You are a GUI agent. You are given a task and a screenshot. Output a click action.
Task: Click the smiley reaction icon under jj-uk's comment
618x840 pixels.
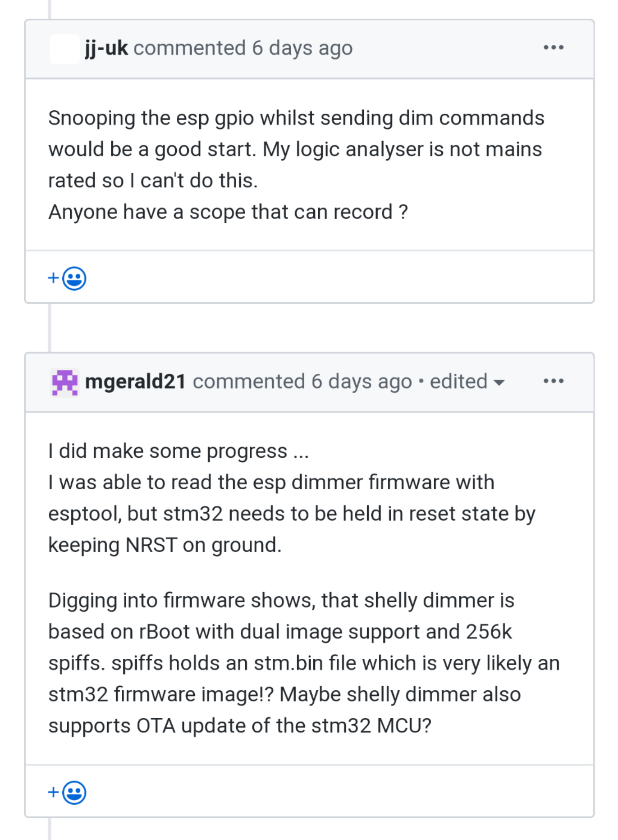[x=74, y=278]
